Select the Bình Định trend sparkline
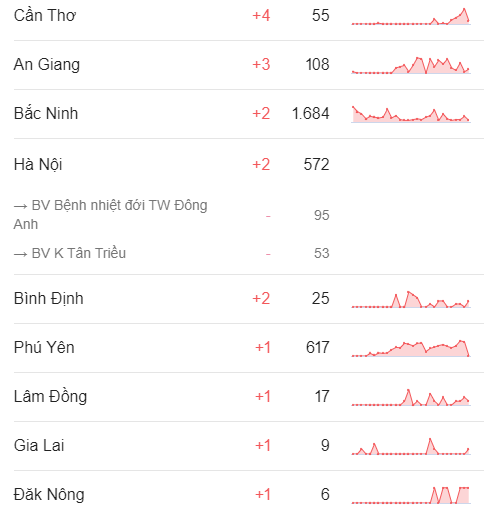Viewport: 484px width, 514px height. pos(411,299)
